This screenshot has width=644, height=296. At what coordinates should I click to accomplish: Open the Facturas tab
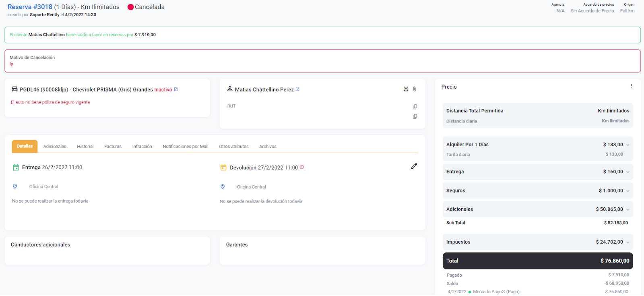click(x=113, y=147)
